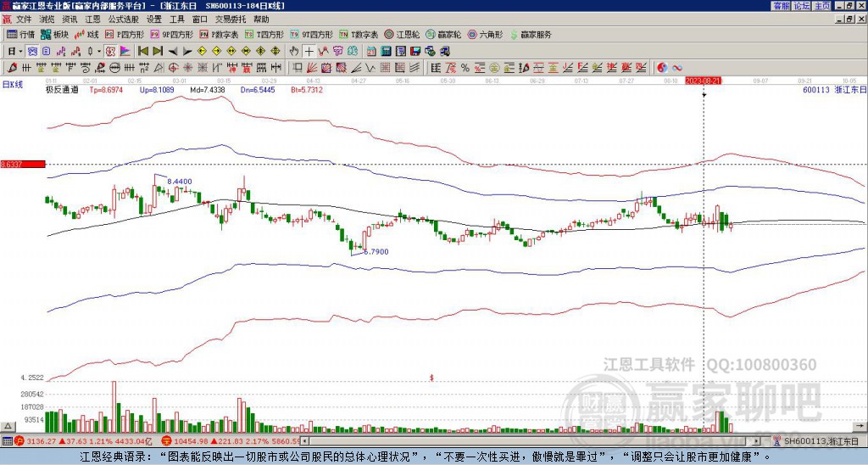The width and height of the screenshot is (868, 465).
Task: Open the 交易委托 menu
Action: coord(231,20)
